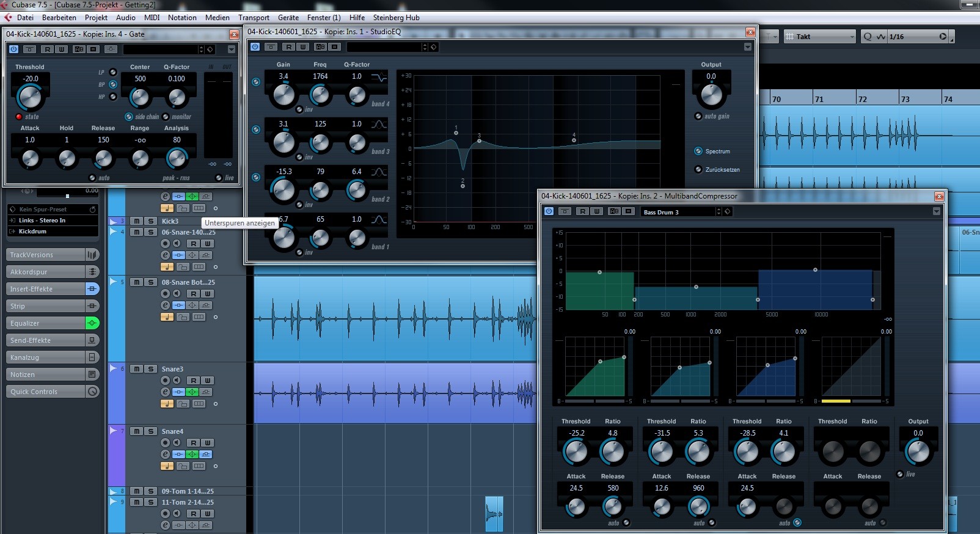Enable auto release in the Gate

click(x=92, y=178)
